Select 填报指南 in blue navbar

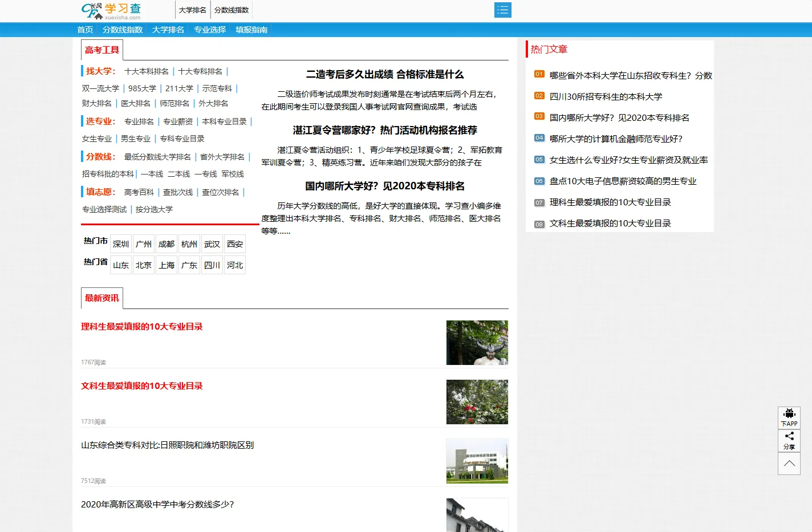pyautogui.click(x=251, y=30)
